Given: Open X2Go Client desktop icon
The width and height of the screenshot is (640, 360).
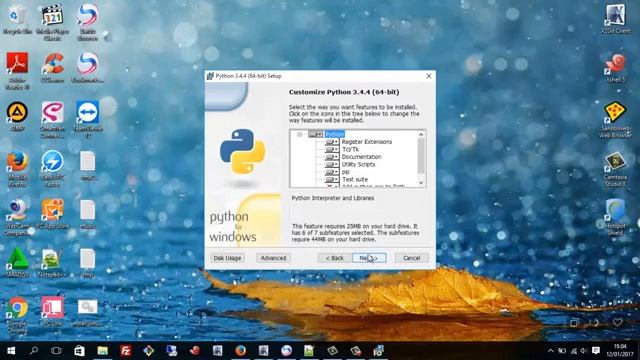Looking at the screenshot, I should click(616, 19).
